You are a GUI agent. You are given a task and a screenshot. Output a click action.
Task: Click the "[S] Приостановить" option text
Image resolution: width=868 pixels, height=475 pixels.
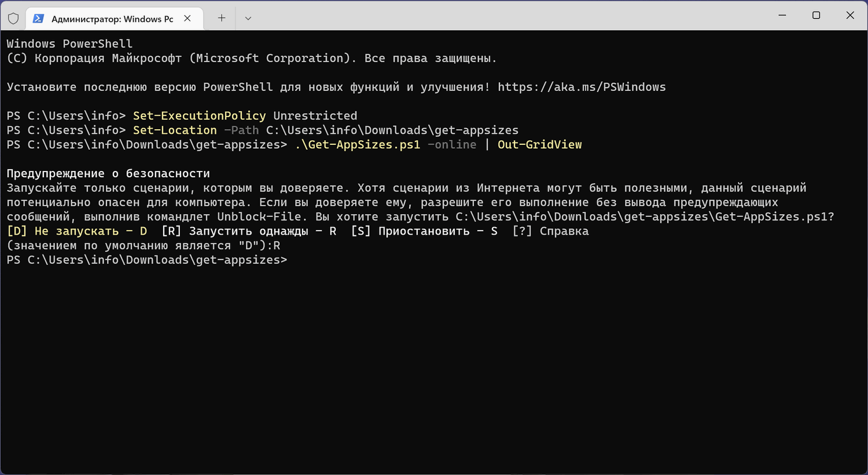[x=410, y=231]
